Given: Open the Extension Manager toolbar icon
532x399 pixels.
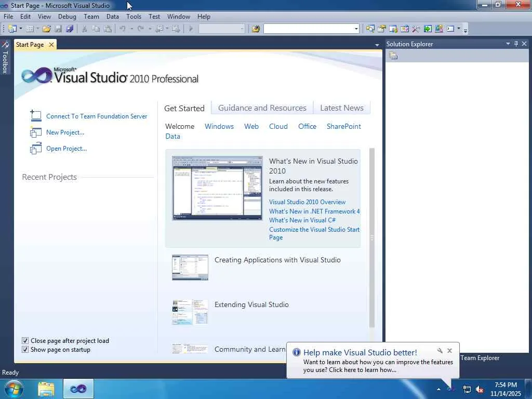Looking at the screenshot, I should click(x=438, y=29).
